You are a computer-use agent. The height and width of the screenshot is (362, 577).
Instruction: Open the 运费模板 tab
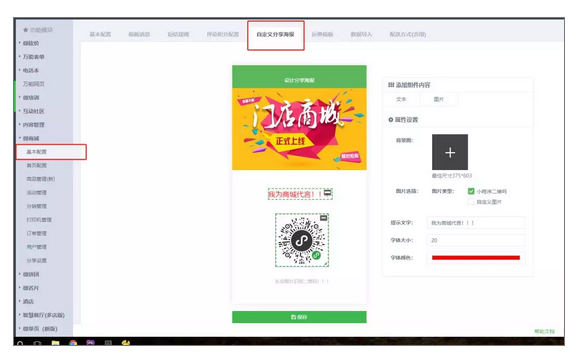tap(322, 35)
